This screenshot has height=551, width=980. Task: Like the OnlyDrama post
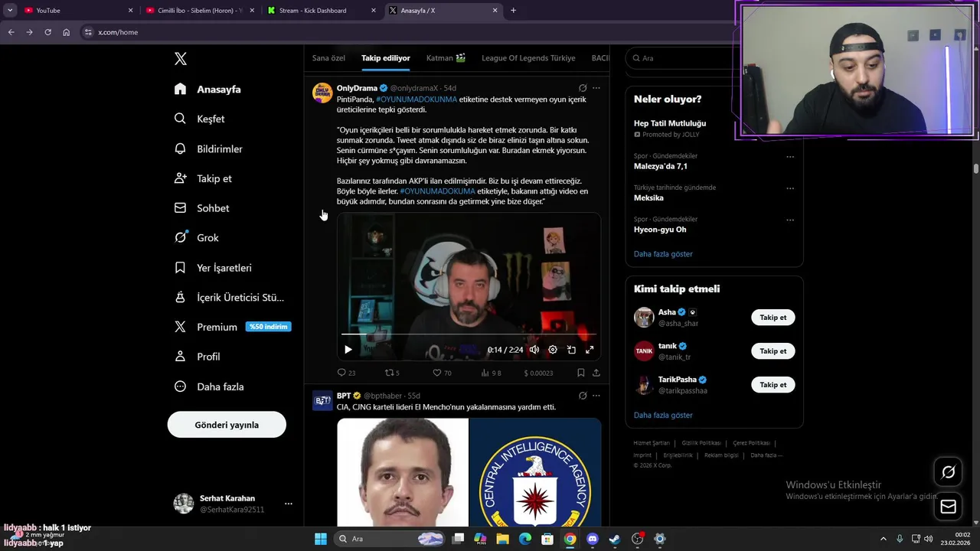click(x=442, y=373)
